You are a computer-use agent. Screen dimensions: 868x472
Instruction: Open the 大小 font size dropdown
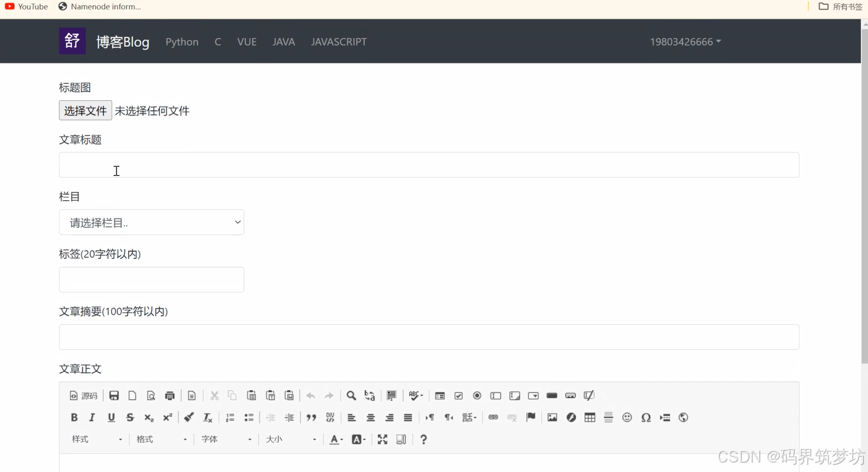coord(291,439)
